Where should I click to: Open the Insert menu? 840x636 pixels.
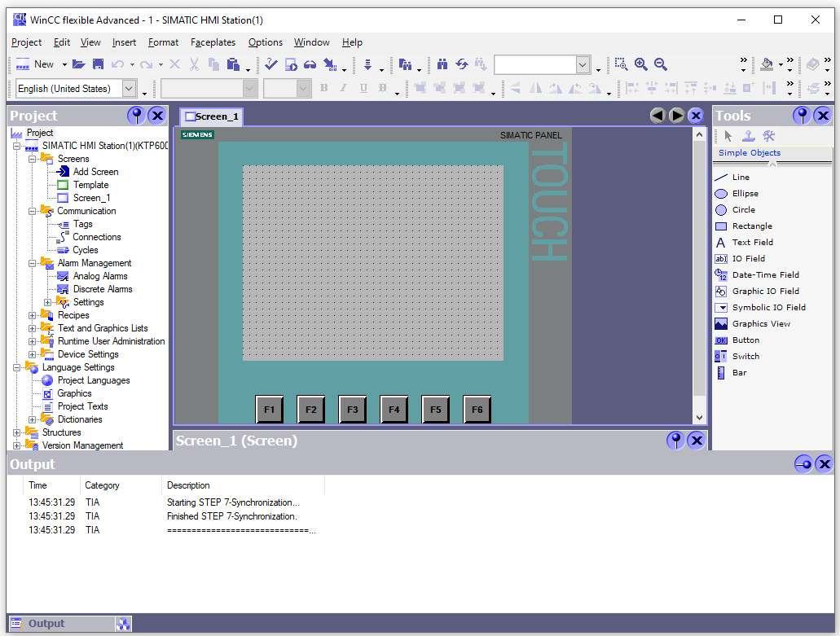(124, 42)
